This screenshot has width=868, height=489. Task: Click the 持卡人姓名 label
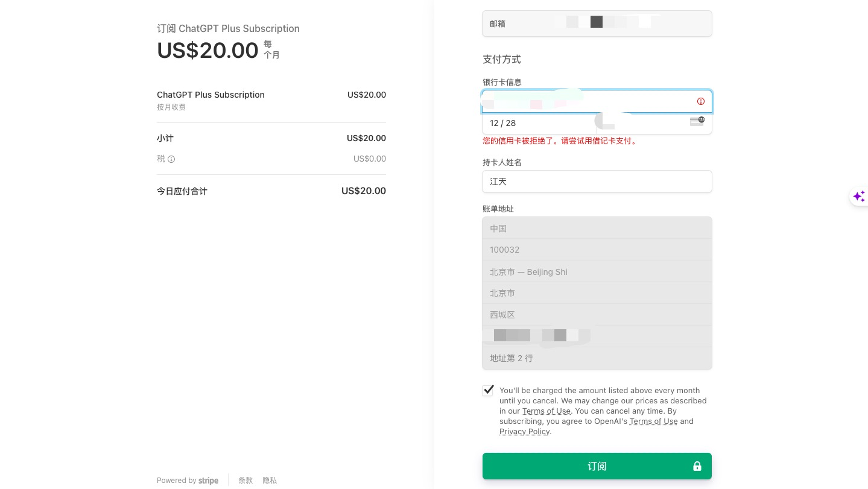point(502,162)
